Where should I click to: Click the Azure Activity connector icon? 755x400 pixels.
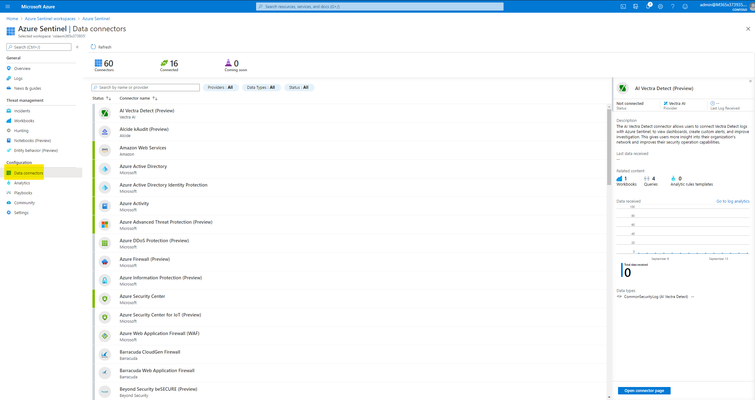[x=104, y=206]
